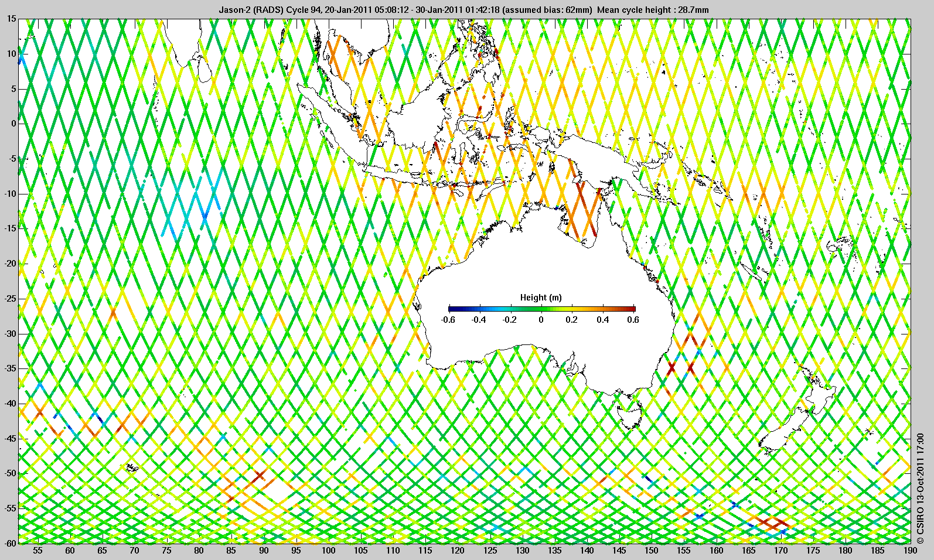Click longitude axis label 165
This screenshot has width=934, height=560.
click(x=749, y=551)
